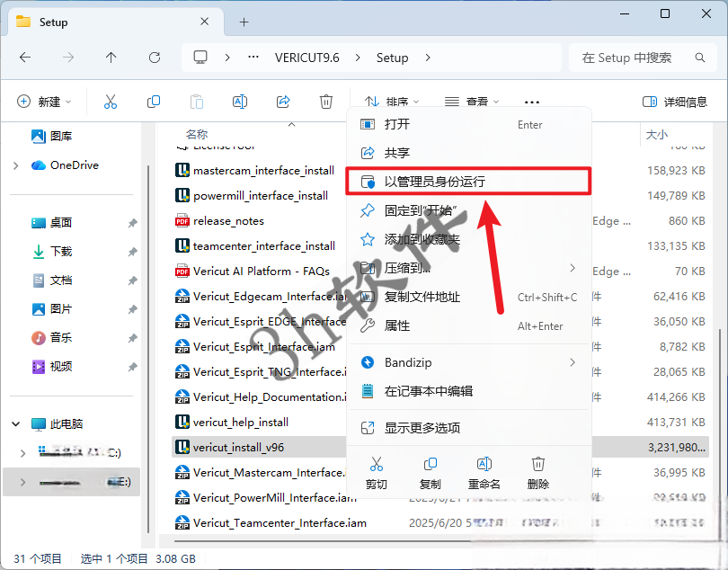Open the toolbar three-dot overflow menu
This screenshot has width=728, height=570.
coord(531,102)
